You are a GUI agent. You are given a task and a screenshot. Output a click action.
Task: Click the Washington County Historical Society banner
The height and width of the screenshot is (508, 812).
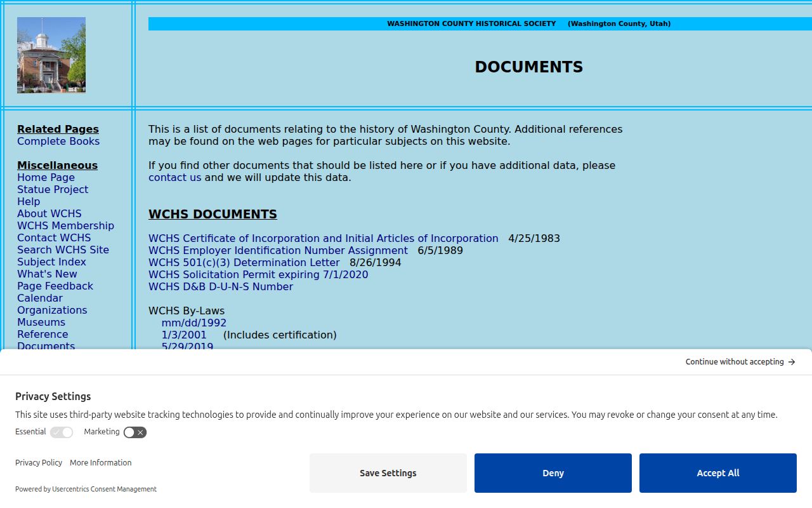(480, 24)
